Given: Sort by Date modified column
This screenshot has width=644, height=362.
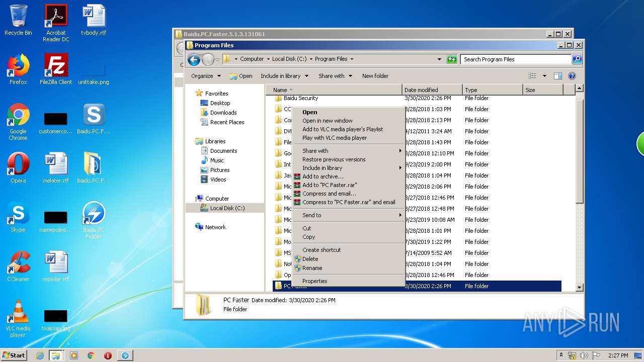Looking at the screenshot, I should pos(432,90).
